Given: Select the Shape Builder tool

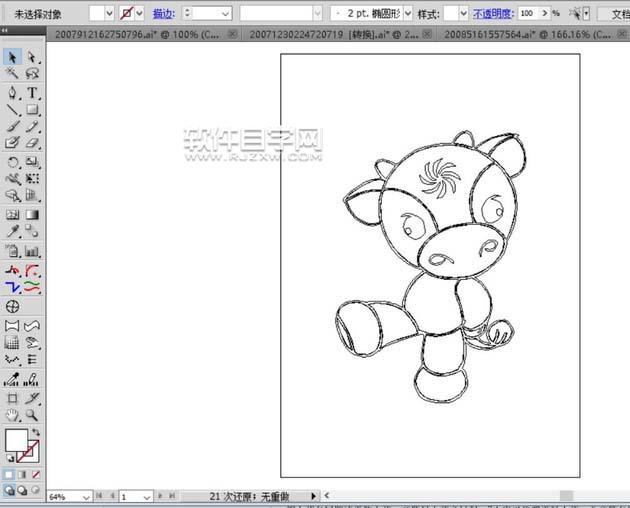Looking at the screenshot, I should [12, 195].
